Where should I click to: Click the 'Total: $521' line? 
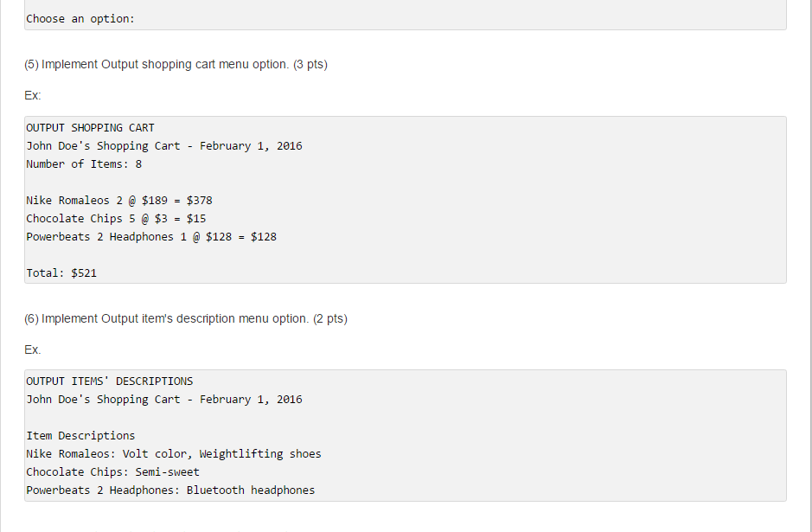pos(61,273)
